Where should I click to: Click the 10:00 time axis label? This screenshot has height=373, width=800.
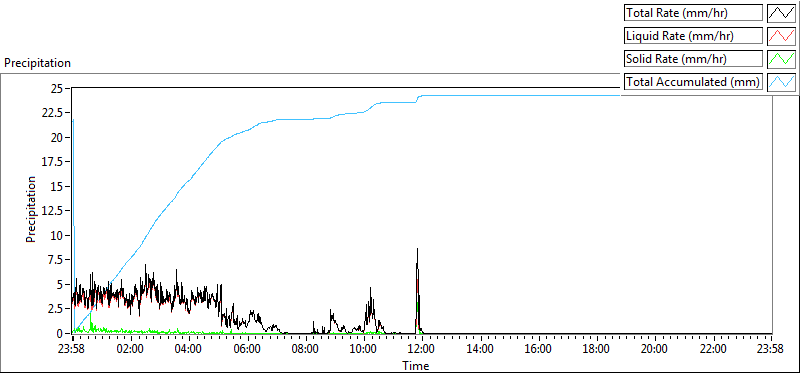pyautogui.click(x=364, y=350)
